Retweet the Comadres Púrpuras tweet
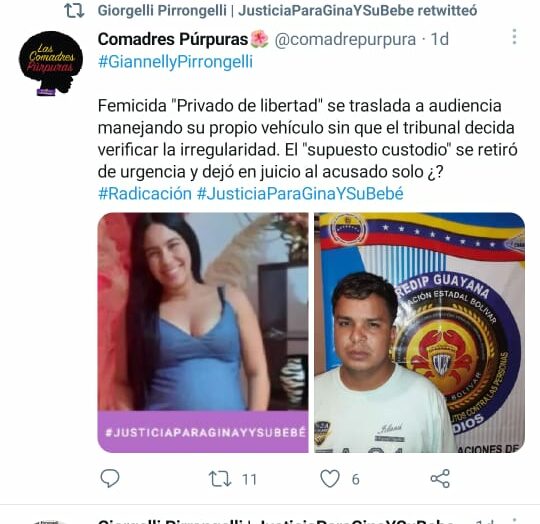 [220, 479]
